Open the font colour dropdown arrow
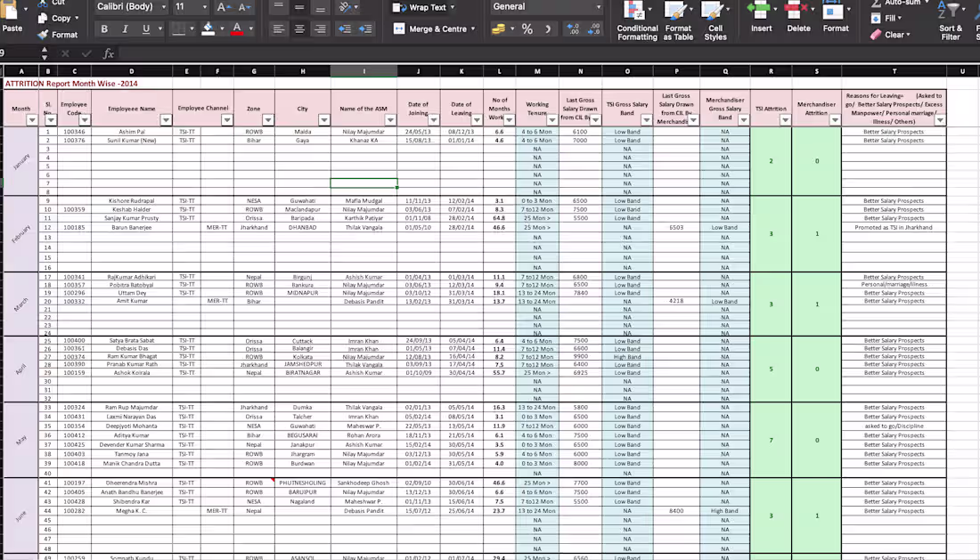 click(251, 28)
